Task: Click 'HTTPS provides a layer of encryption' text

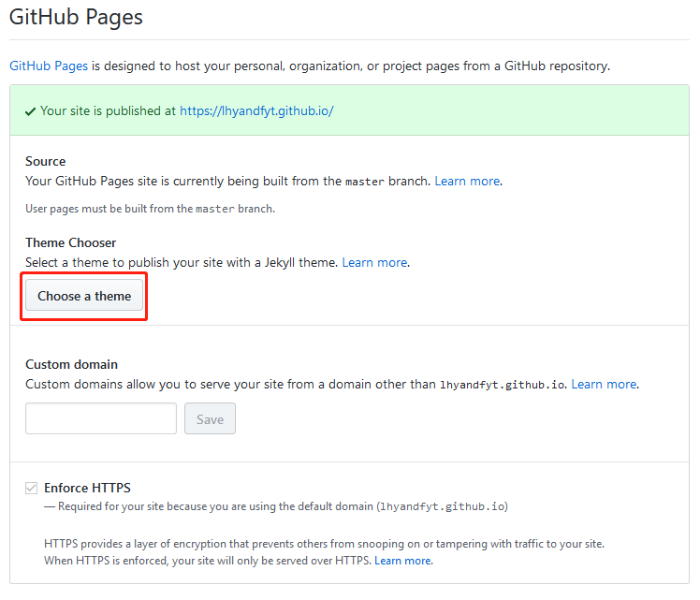Action: 324,552
